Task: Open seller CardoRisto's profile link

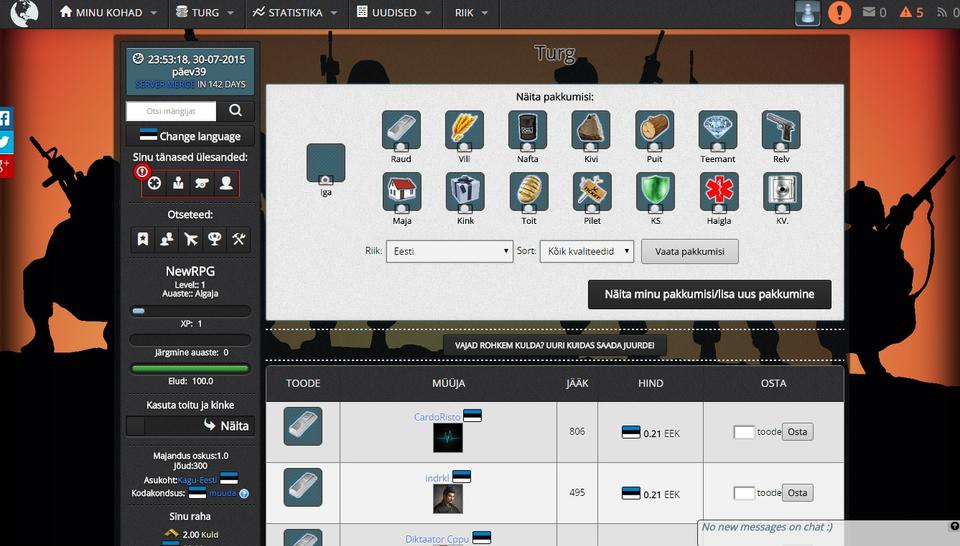Action: (437, 416)
